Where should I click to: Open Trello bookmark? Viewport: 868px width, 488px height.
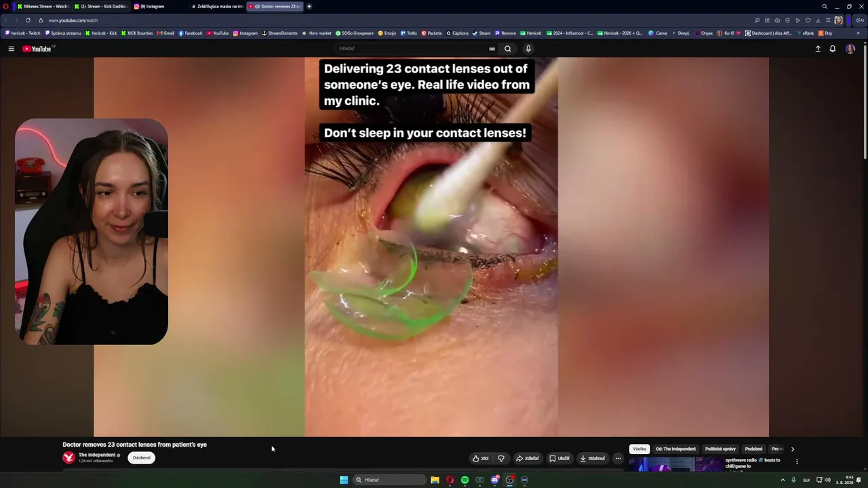pos(409,33)
